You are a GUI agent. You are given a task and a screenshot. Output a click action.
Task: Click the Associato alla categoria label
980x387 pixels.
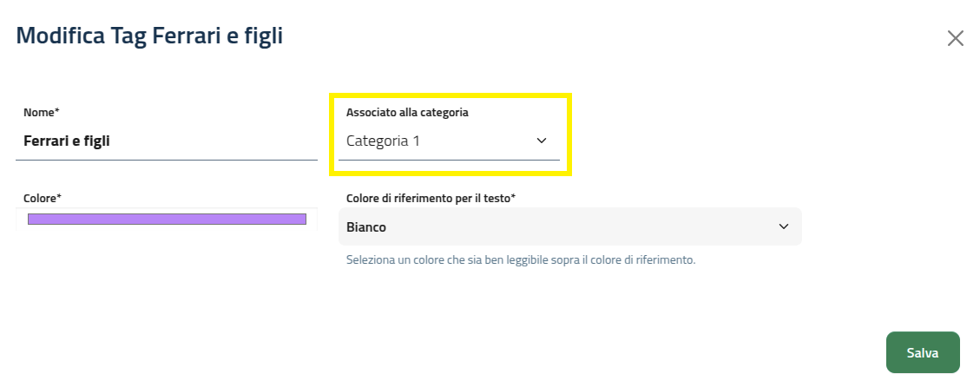(407, 112)
